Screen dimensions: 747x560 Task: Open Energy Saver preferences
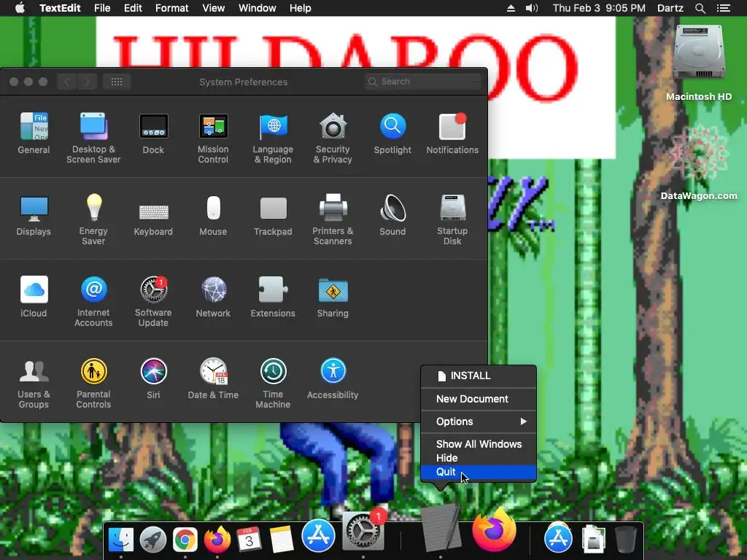coord(93,219)
